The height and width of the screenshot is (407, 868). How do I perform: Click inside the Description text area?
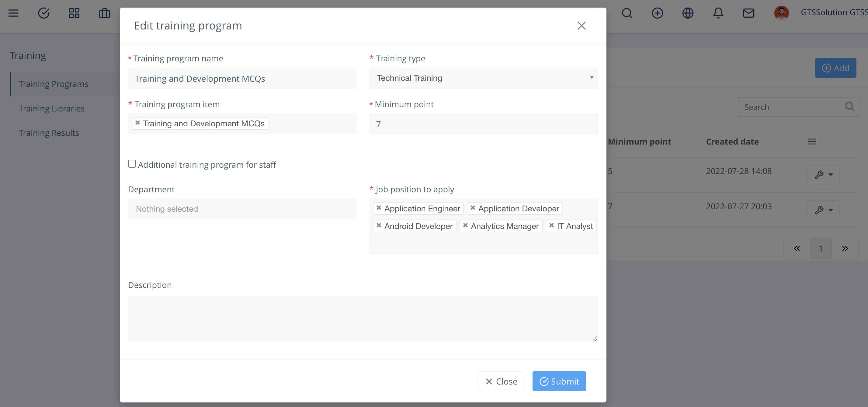click(x=363, y=319)
